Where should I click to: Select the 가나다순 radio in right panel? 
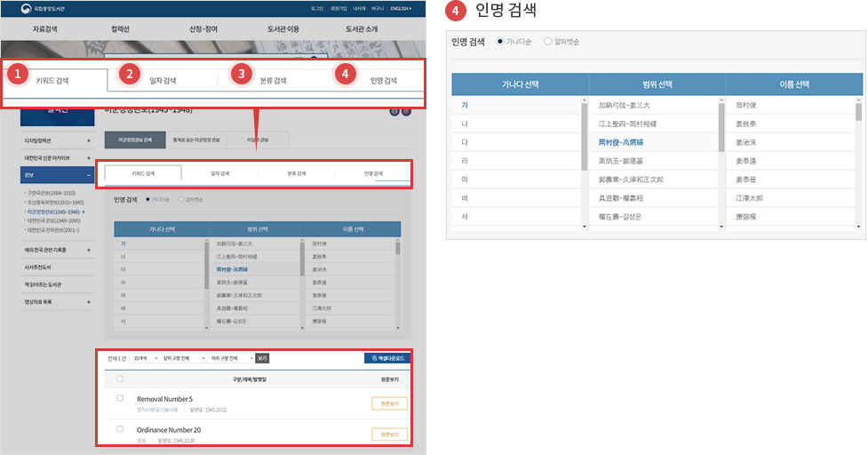tap(500, 42)
